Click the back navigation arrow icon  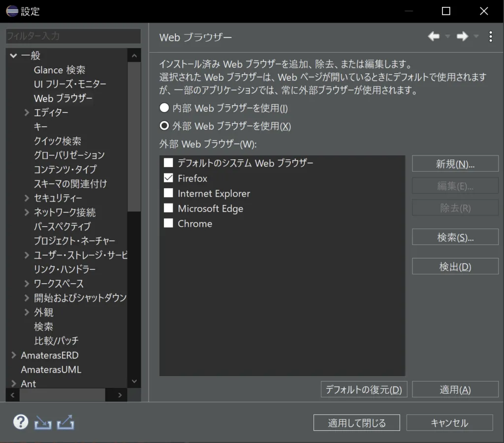pyautogui.click(x=434, y=36)
